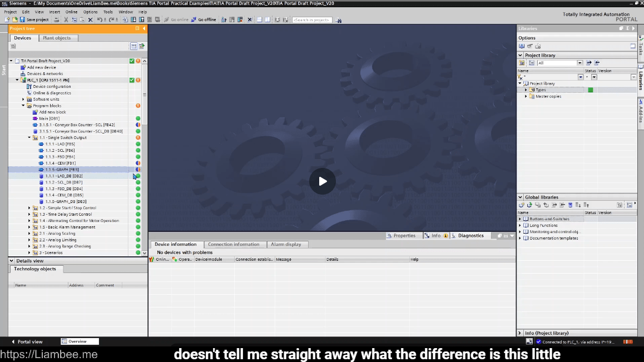Image resolution: width=644 pixels, height=362 pixels.
Task: Click the Print icon in the toolbar
Action: 56,20
